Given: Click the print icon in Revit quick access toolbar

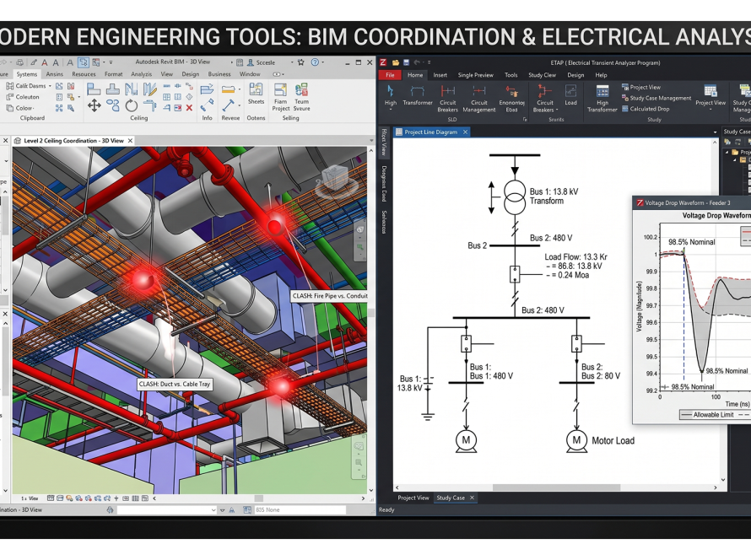Looking at the screenshot, I should click(x=19, y=62).
